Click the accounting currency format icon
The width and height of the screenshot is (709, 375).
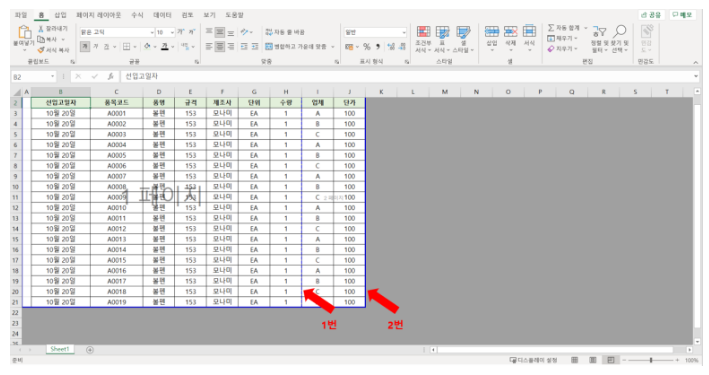349,47
